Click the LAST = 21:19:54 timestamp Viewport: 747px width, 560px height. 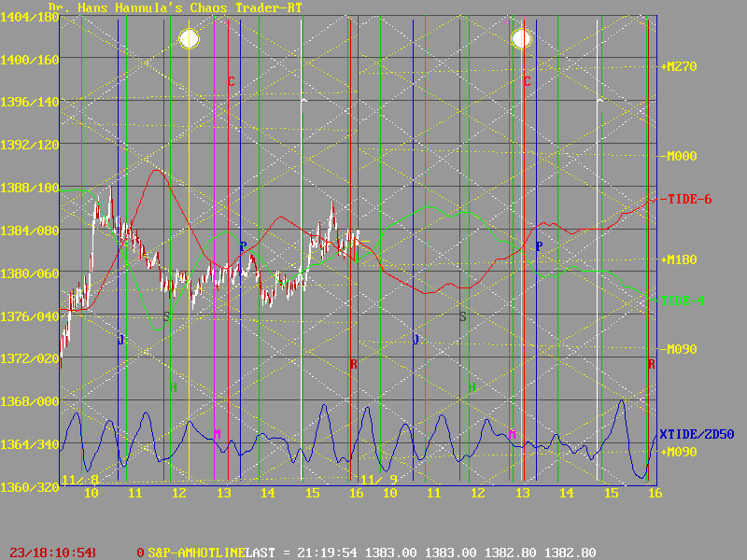coord(301,553)
